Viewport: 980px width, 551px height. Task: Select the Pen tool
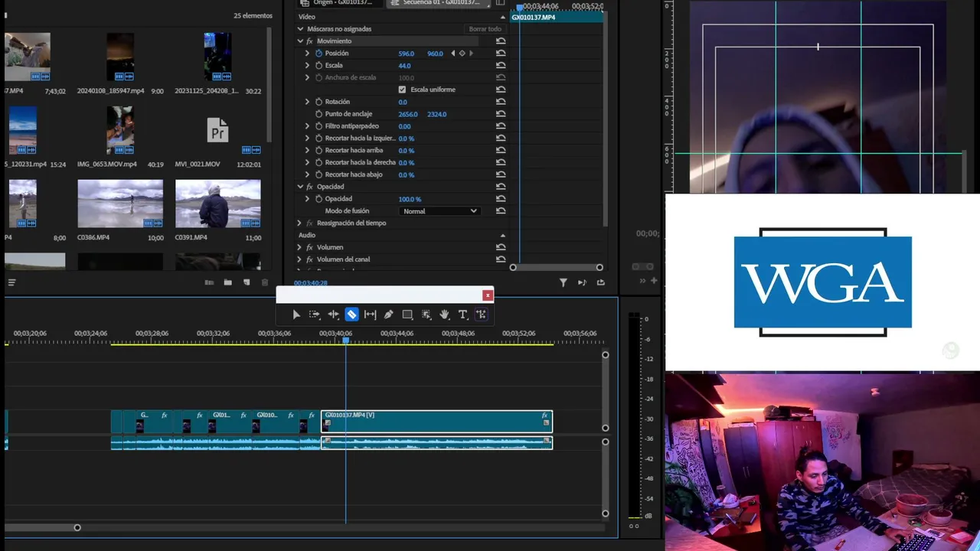[388, 315]
